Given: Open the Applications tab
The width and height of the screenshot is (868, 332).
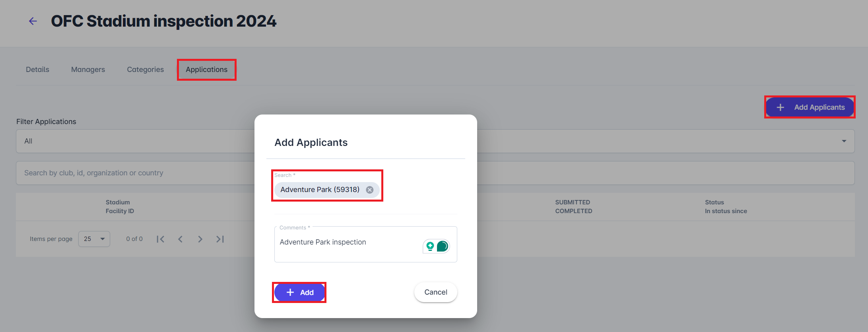Looking at the screenshot, I should (206, 70).
